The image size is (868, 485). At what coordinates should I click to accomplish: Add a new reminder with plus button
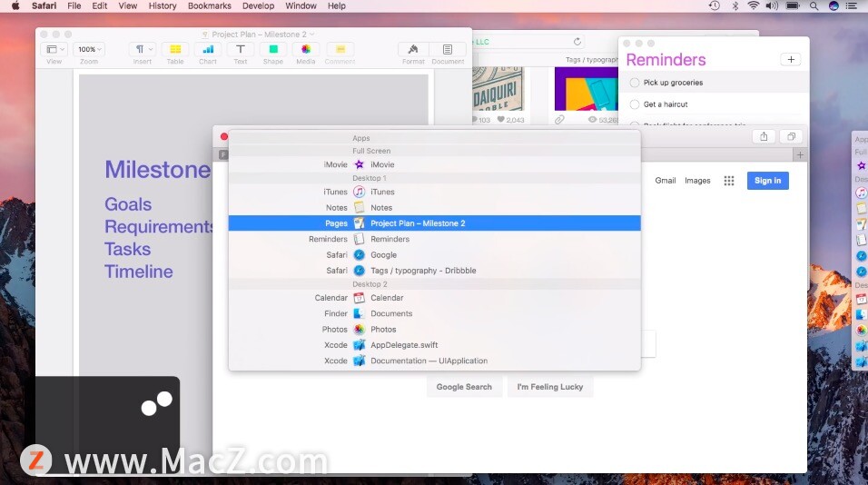[x=791, y=59]
